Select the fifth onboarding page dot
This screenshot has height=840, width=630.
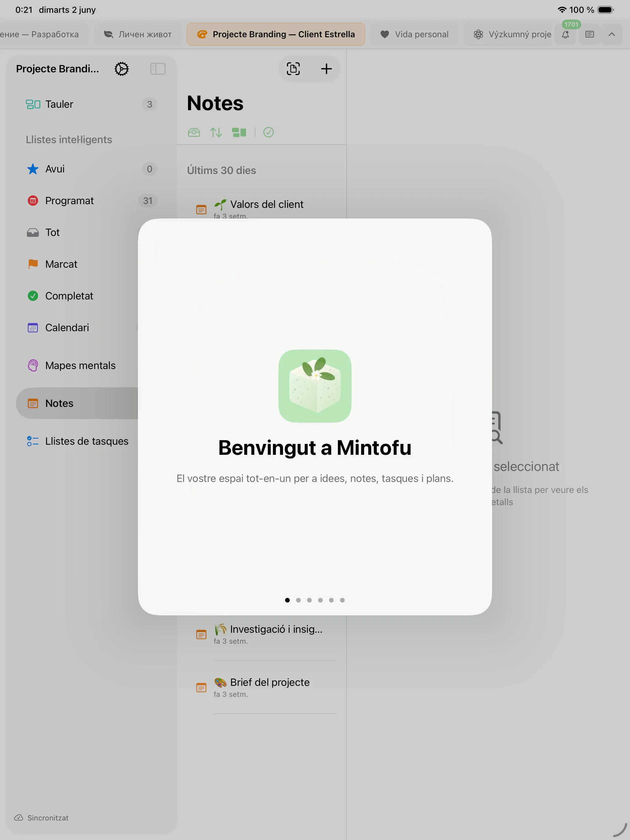pyautogui.click(x=331, y=600)
